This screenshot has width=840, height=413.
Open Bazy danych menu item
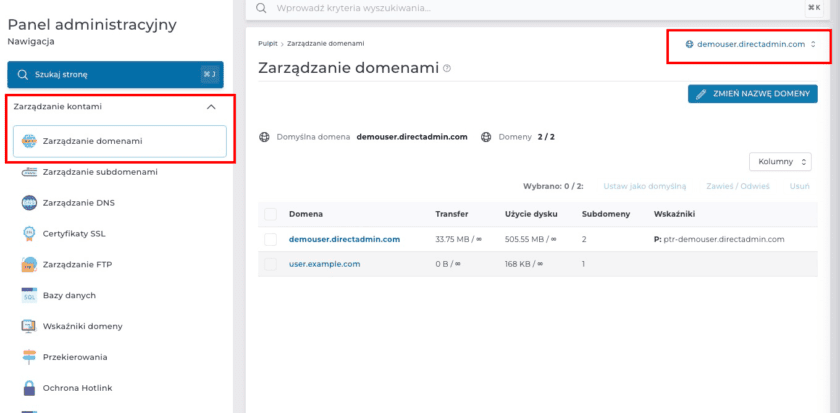[69, 295]
